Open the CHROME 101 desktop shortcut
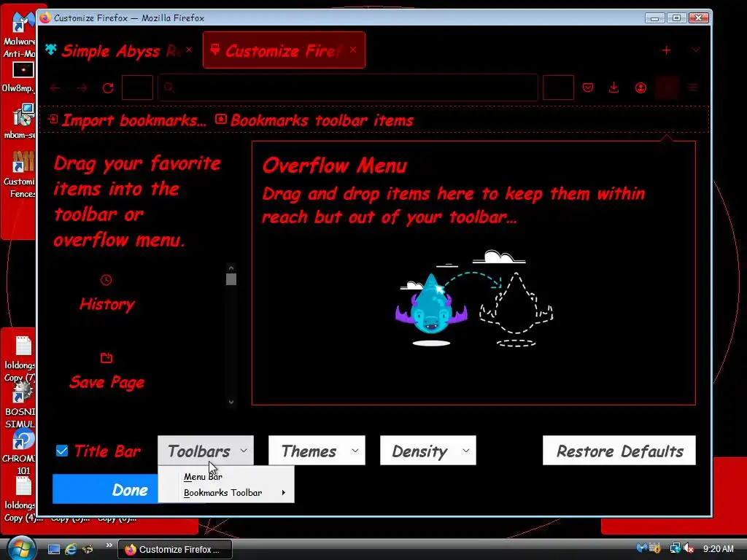This screenshot has width=747, height=560. 19,451
